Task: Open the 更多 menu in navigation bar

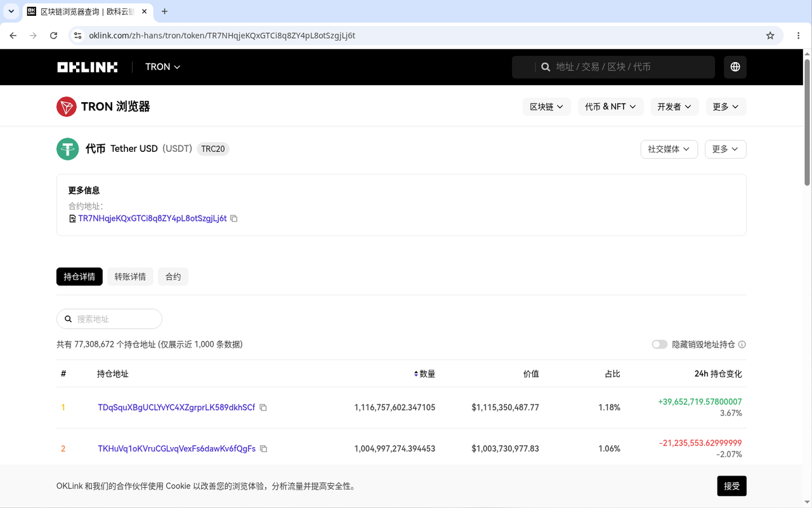Action: [726, 107]
